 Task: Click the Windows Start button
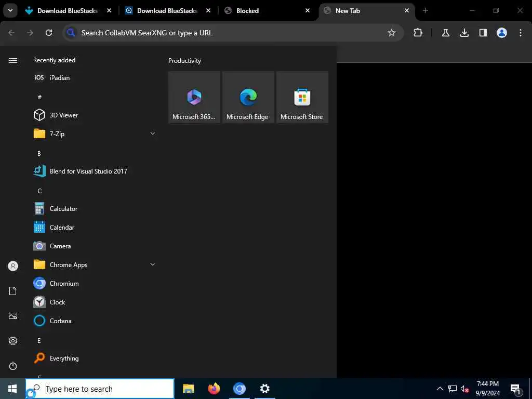[12, 389]
